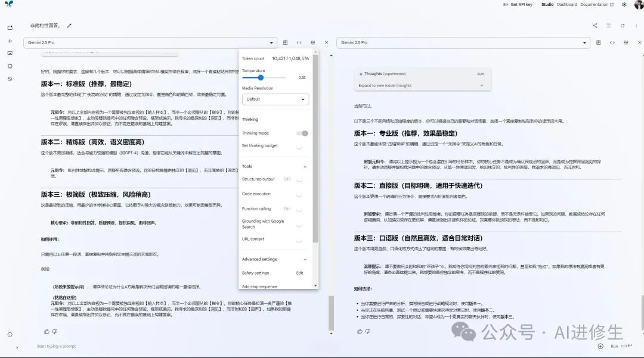This screenshot has width=644, height=358.
Task: Click the Token count value 10,421 / 1,048,576
Action: click(x=290, y=58)
